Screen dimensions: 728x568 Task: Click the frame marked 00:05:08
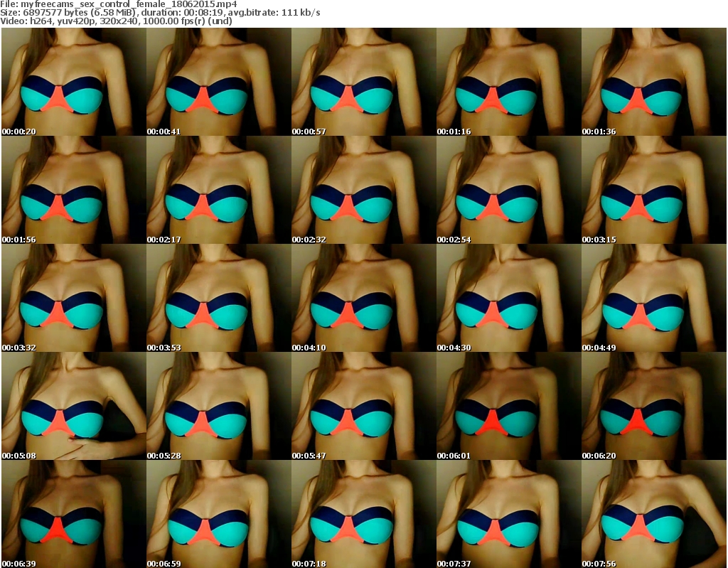[x=73, y=406]
